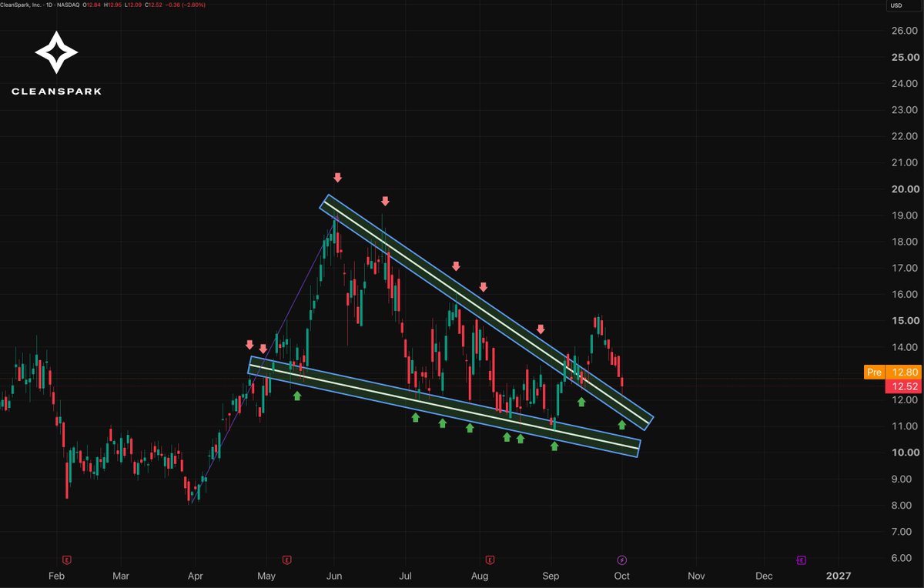Click the 18.00 price axis label
This screenshot has height=588, width=924.
906,241
